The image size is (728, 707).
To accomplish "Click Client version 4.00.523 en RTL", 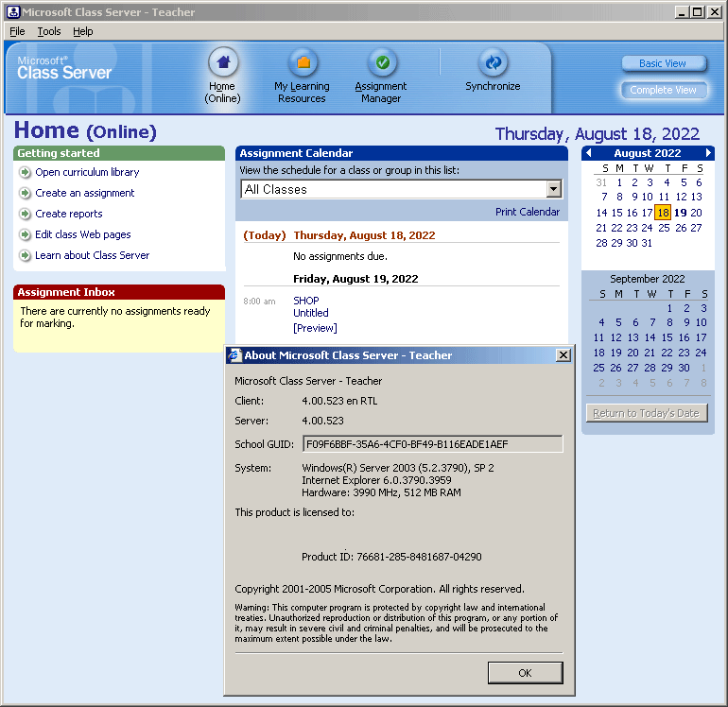I will click(x=339, y=401).
